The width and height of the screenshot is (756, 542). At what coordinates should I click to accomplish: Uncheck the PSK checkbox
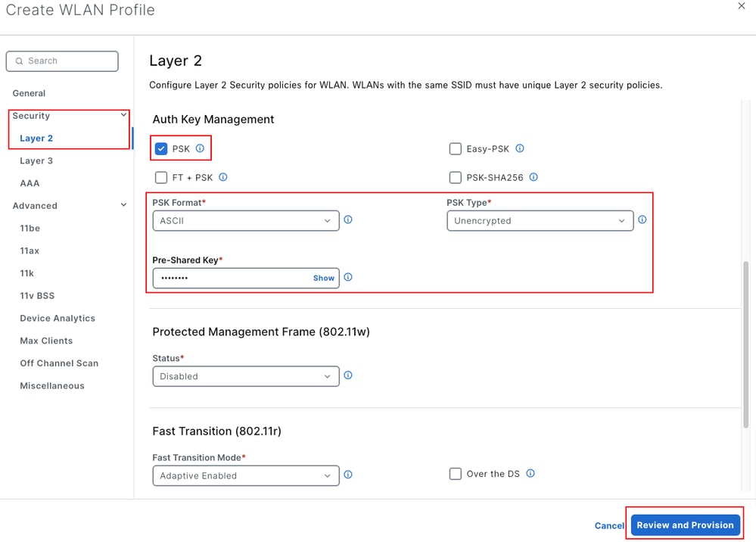tap(161, 148)
